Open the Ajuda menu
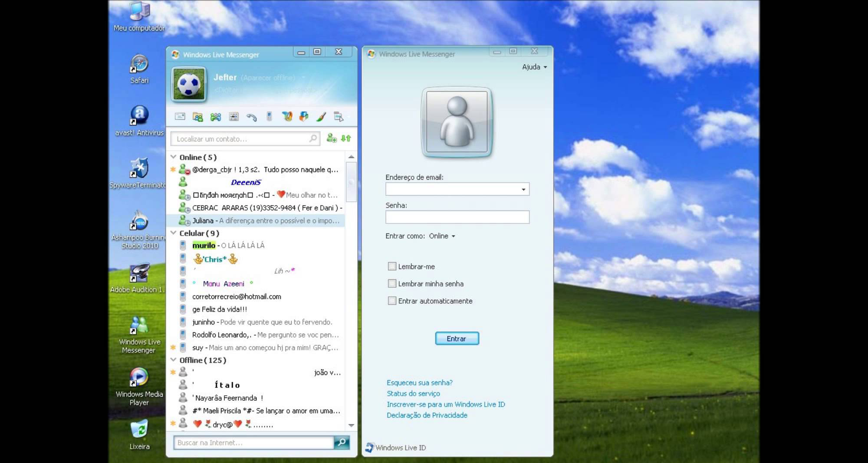This screenshot has height=463, width=868. (534, 67)
